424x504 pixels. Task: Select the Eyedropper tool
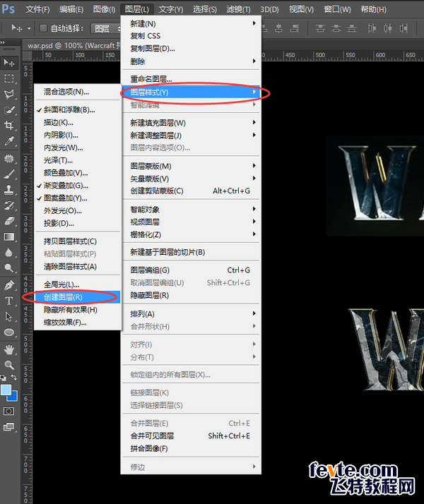[9, 141]
